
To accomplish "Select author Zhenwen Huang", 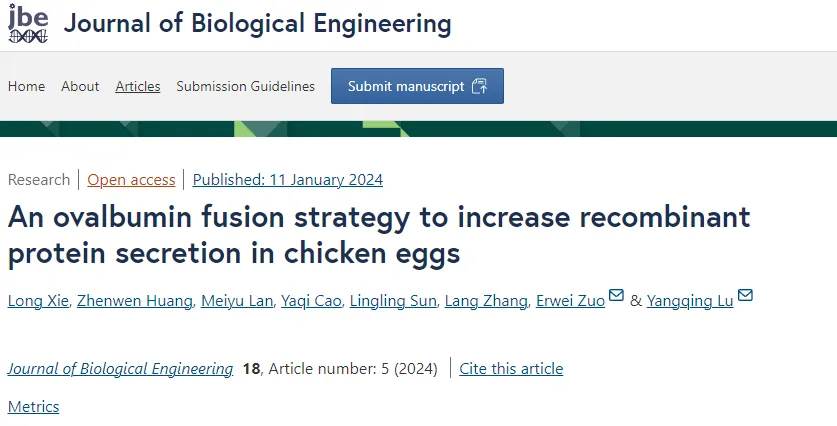I will [x=135, y=301].
